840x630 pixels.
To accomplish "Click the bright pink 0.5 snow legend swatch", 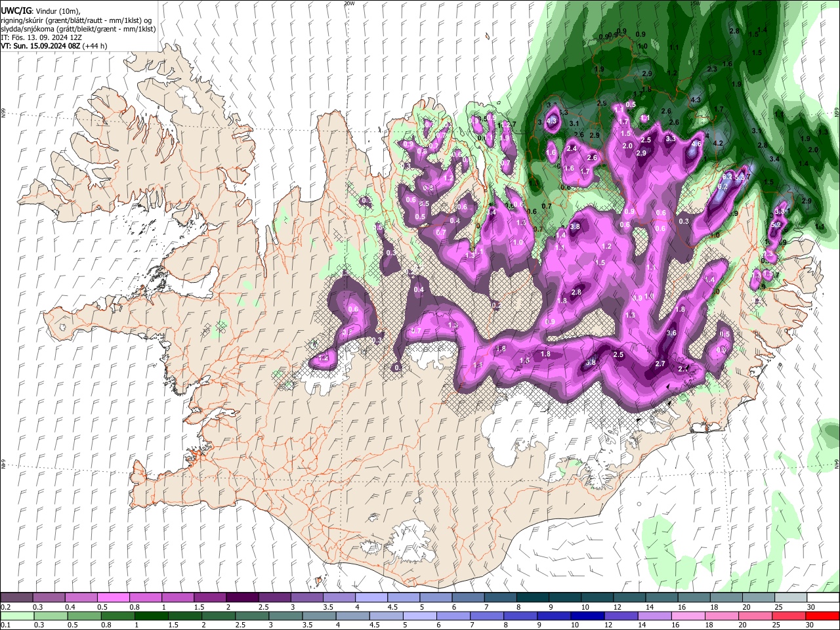I will (113, 598).
